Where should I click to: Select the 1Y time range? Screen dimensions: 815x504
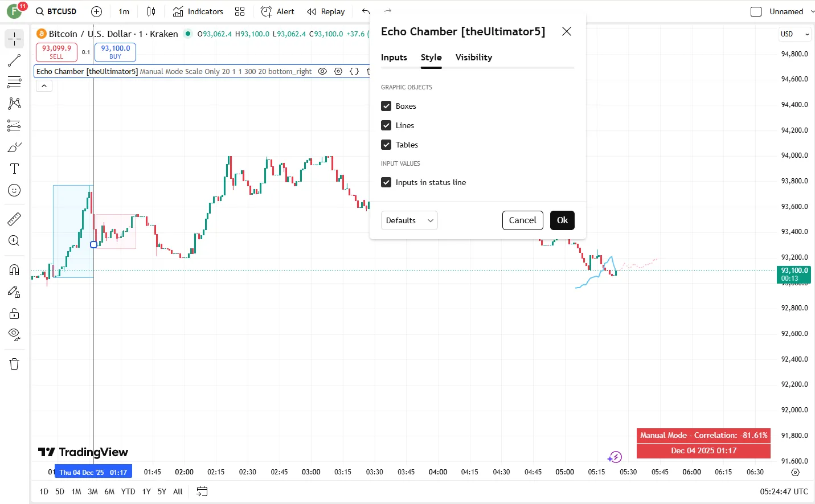[146, 491]
